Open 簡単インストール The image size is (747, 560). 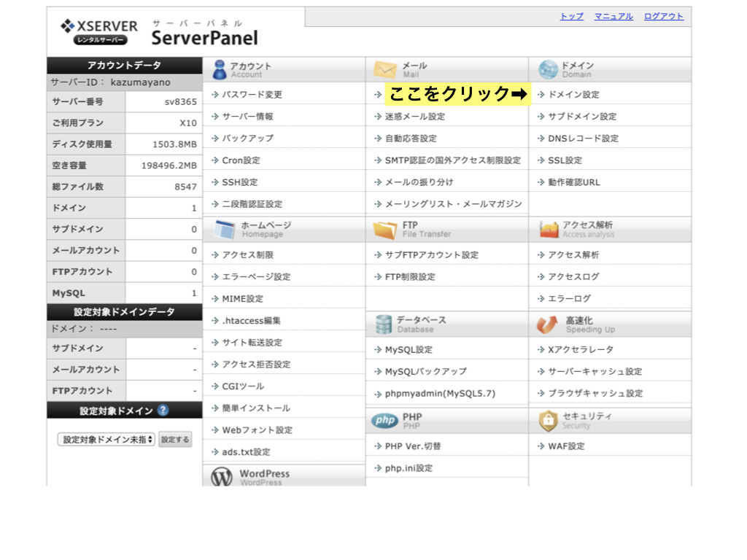[256, 408]
